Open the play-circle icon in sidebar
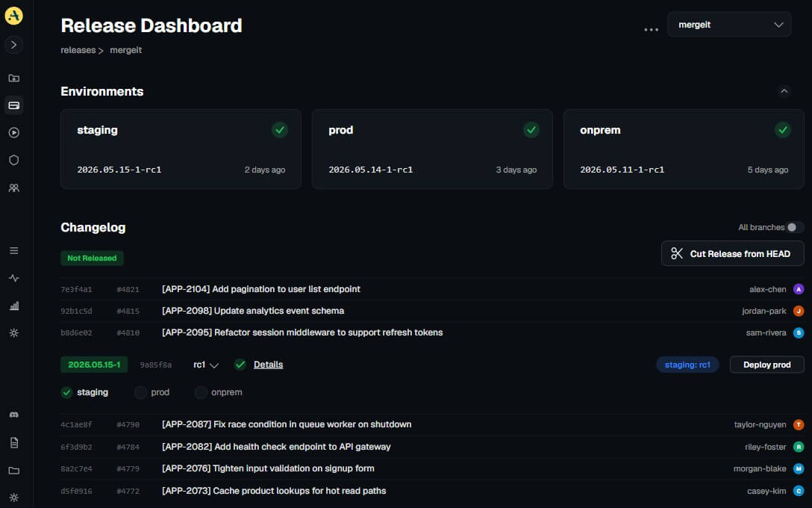812x508 pixels. coord(14,133)
